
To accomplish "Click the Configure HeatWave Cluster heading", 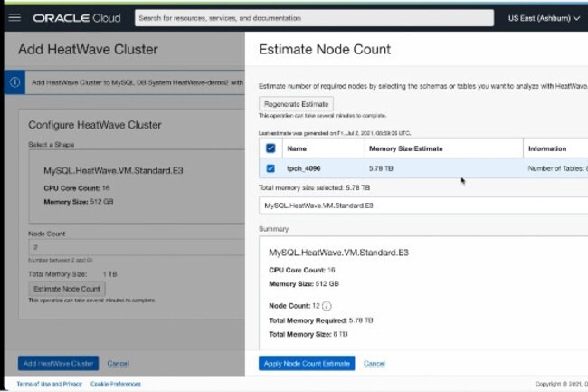I will (x=95, y=125).
